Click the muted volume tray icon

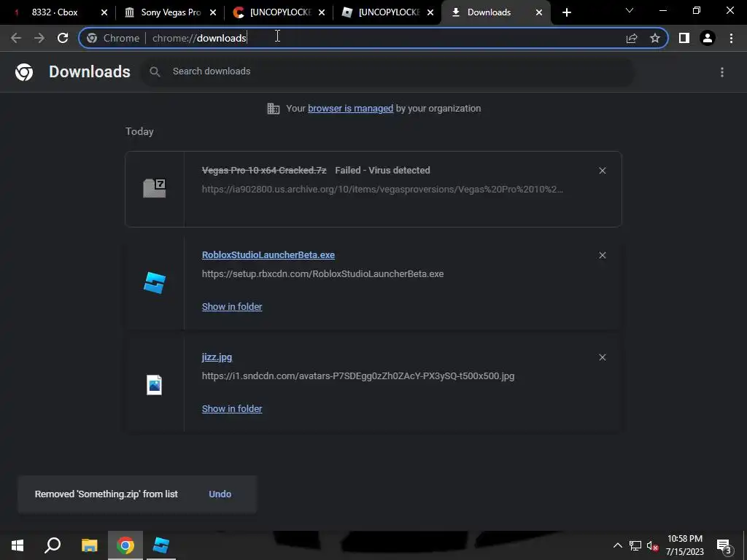point(653,545)
